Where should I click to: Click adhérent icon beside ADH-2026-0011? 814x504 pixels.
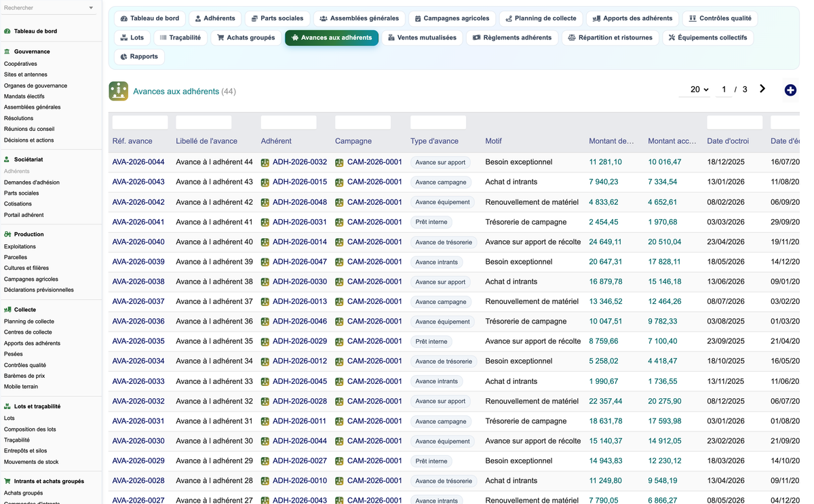pyautogui.click(x=265, y=422)
